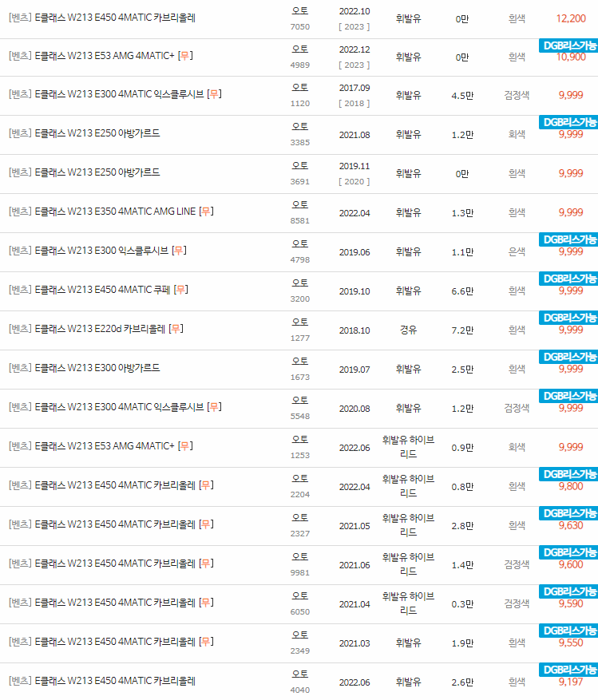Click 휘발유 하이브리드 in the 2021.05 row
598x700 pixels.
[x=408, y=525]
